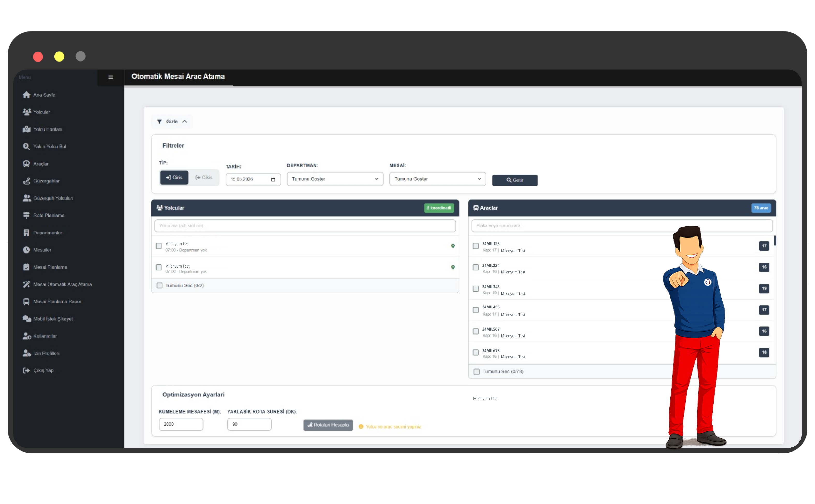Screen dimensions: 815x504
Task: Open calendar picker icon in date field
Action: (x=273, y=179)
